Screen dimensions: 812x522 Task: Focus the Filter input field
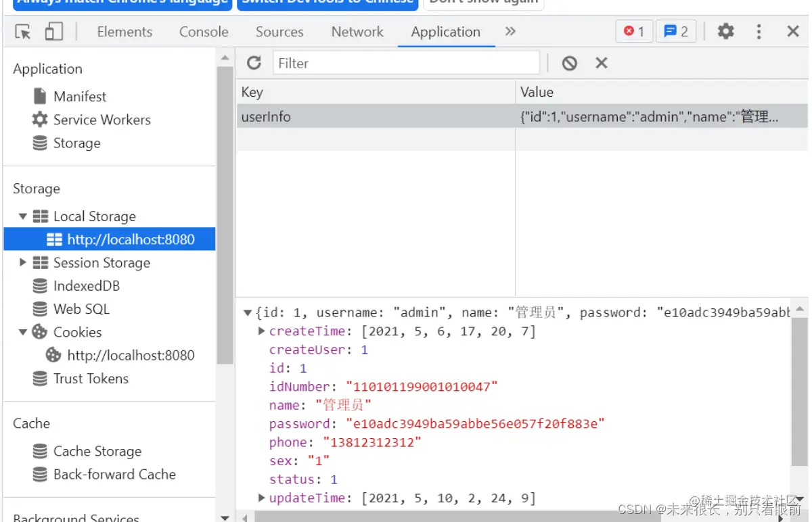(406, 63)
